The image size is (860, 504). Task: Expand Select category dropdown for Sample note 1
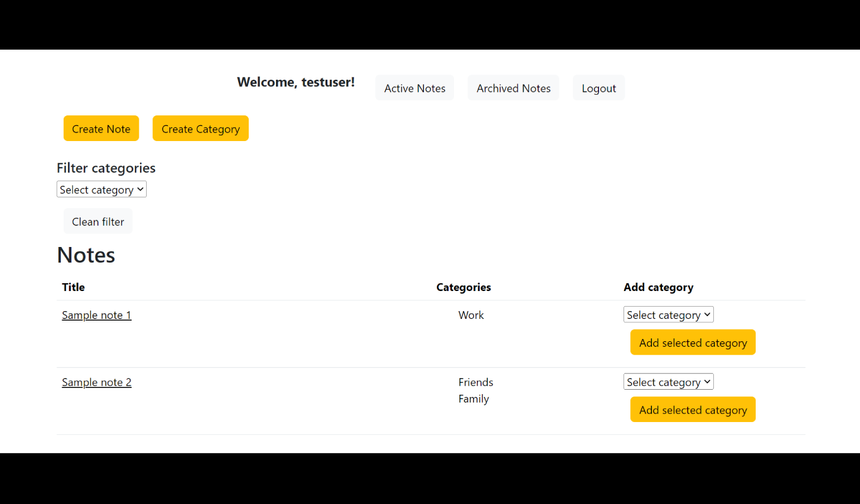point(668,315)
